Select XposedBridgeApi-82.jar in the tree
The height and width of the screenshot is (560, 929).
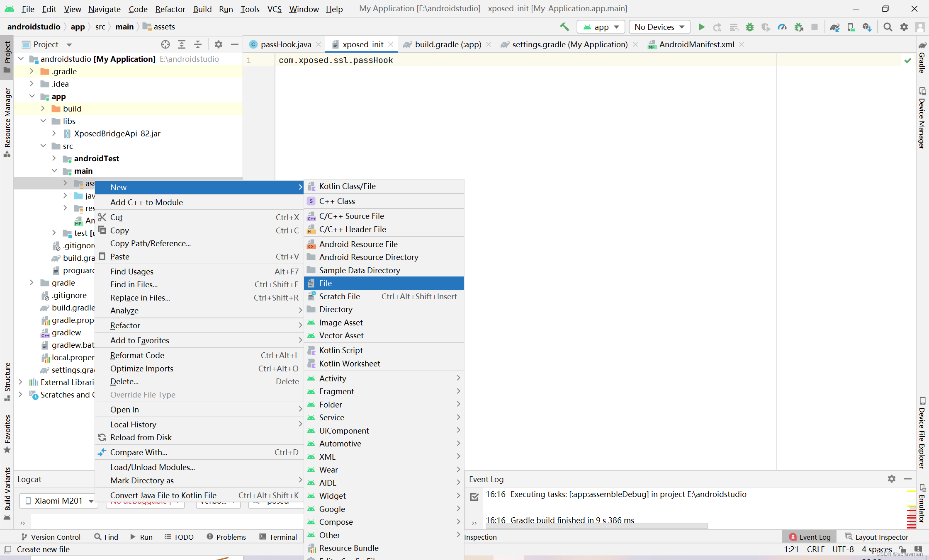[117, 133]
